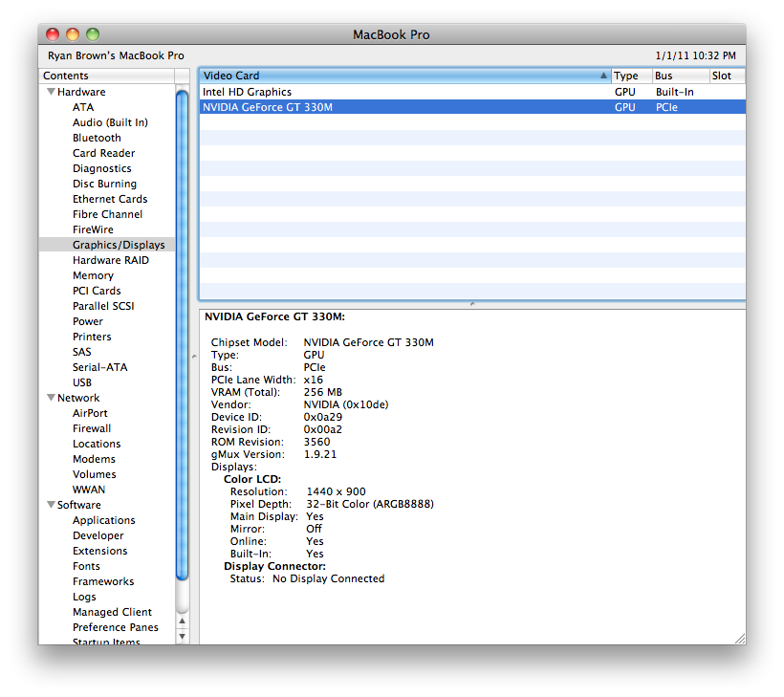The image size is (784, 697).
Task: Open Applications software list
Action: coord(103,520)
